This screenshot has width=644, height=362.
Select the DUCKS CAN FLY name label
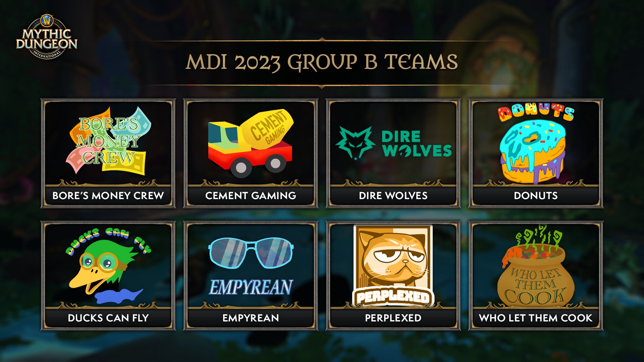[108, 318]
